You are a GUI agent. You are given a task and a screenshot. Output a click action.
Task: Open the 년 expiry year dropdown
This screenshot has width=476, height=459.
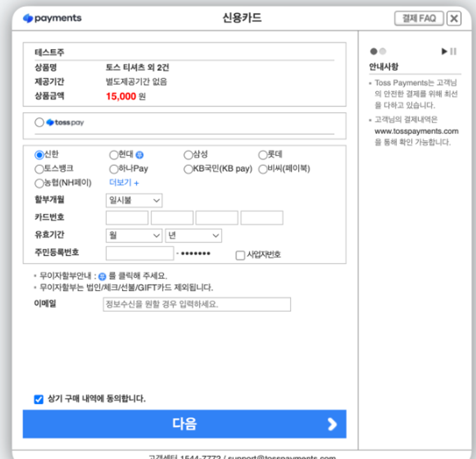click(193, 235)
